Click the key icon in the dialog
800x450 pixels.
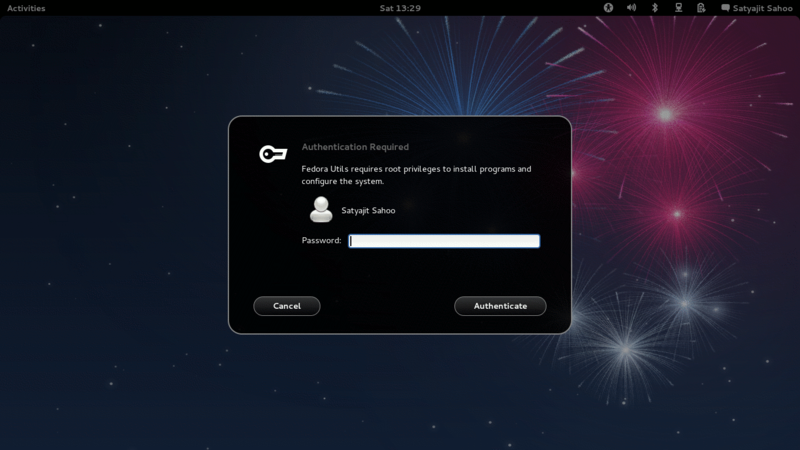(x=273, y=154)
